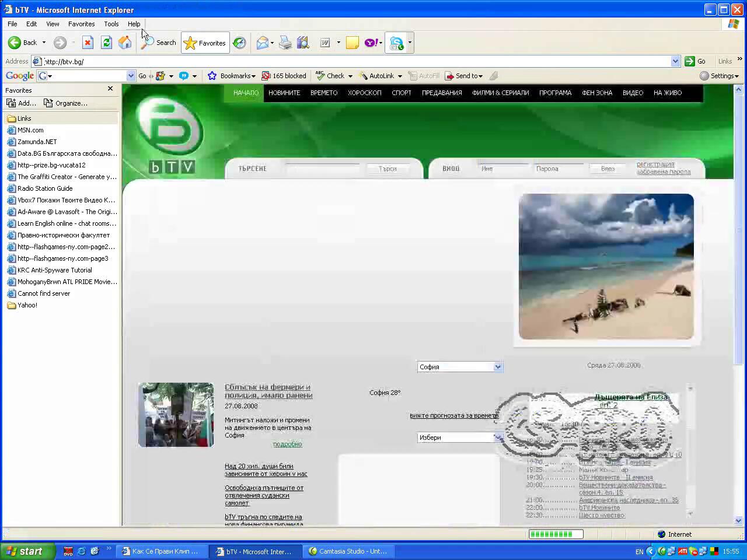
Task: Open the View menu
Action: (53, 24)
